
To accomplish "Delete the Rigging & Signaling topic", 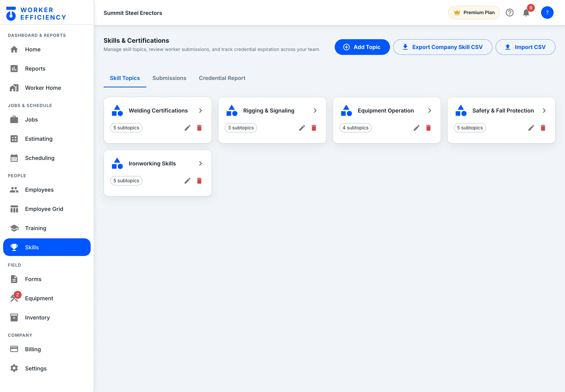I will point(314,128).
